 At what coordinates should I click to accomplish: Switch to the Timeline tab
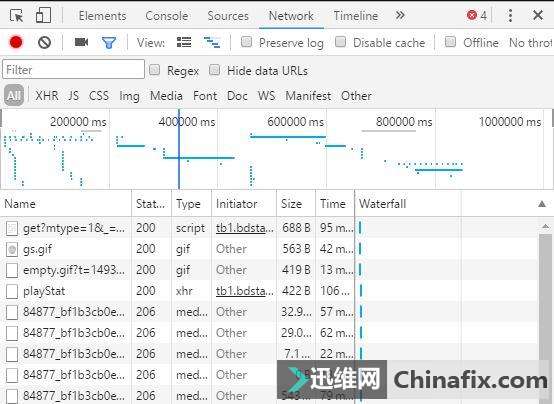click(356, 16)
